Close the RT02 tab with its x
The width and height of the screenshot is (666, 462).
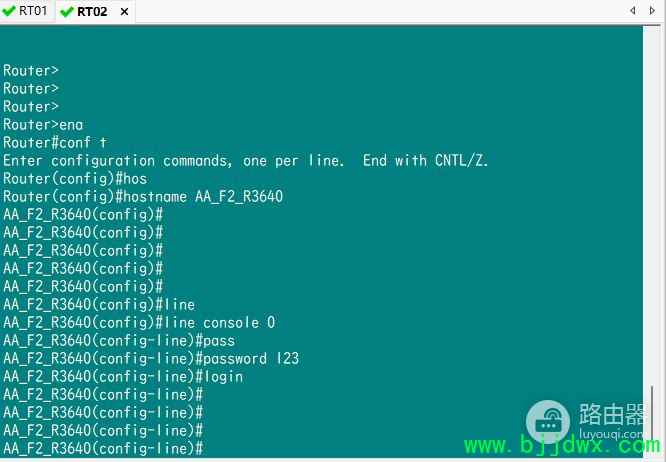124,12
